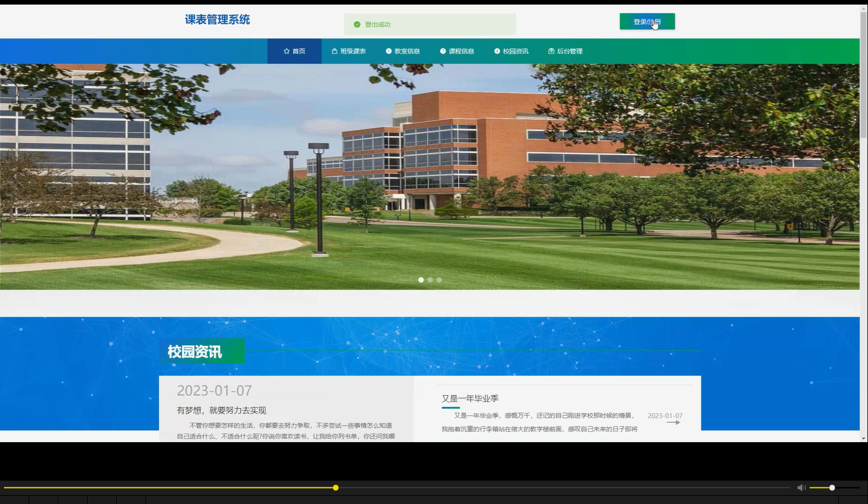Screen dimensions: 868x504
Task: Select the second carousel indicator dot
Action: point(430,279)
